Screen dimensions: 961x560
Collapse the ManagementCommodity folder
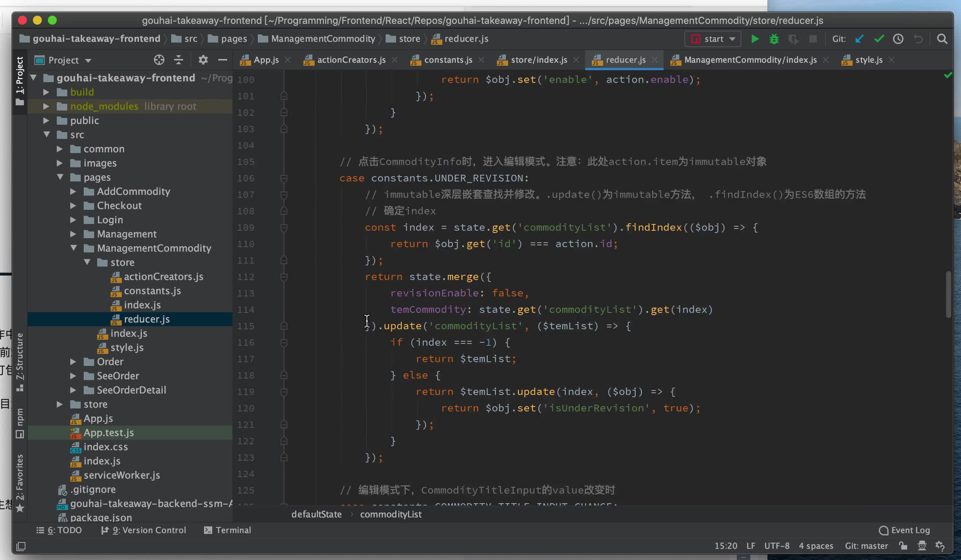[74, 248]
